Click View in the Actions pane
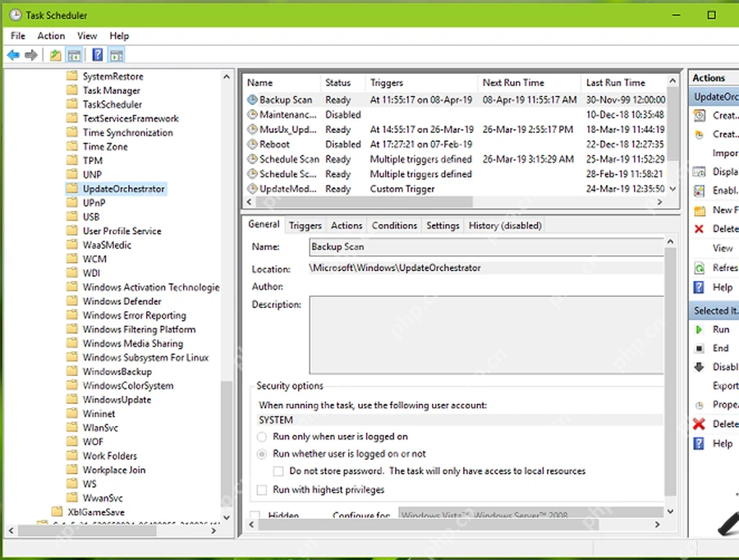Image resolution: width=739 pixels, height=560 pixels. pos(723,248)
